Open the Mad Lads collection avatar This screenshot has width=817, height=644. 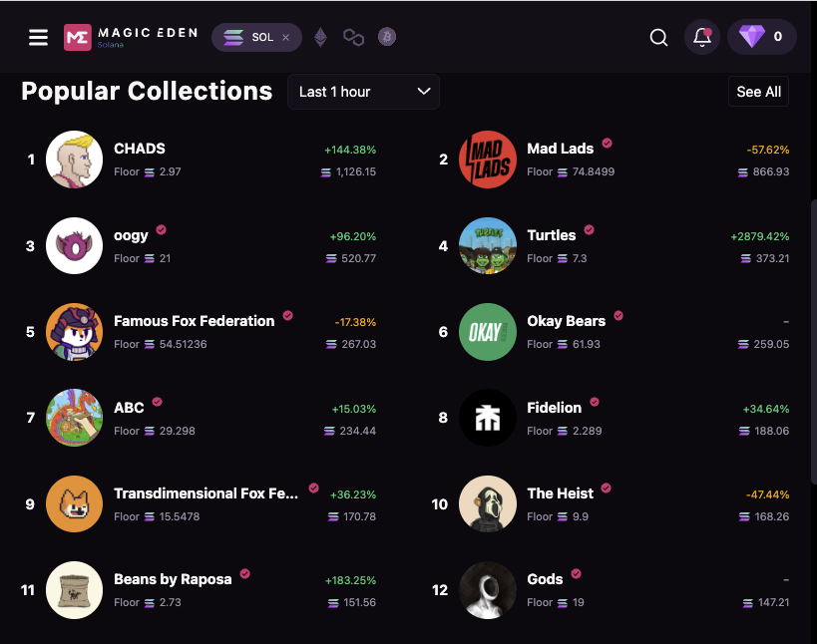[x=487, y=160]
